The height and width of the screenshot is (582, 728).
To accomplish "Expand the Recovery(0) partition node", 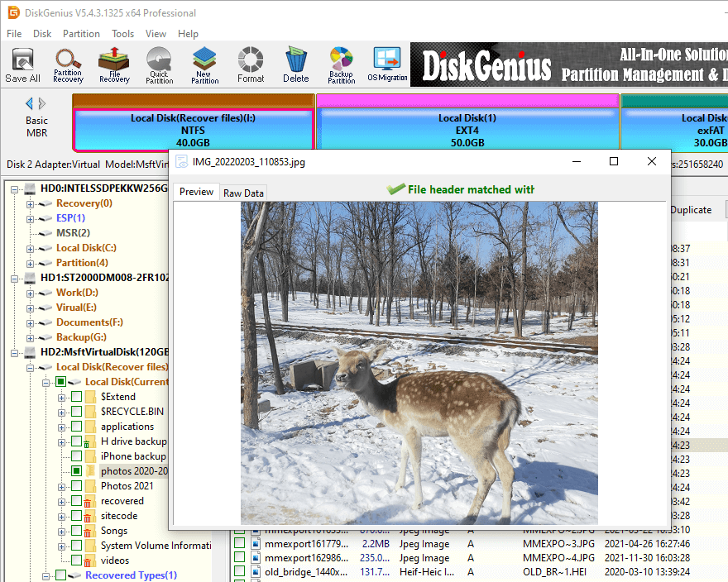I will click(31, 203).
